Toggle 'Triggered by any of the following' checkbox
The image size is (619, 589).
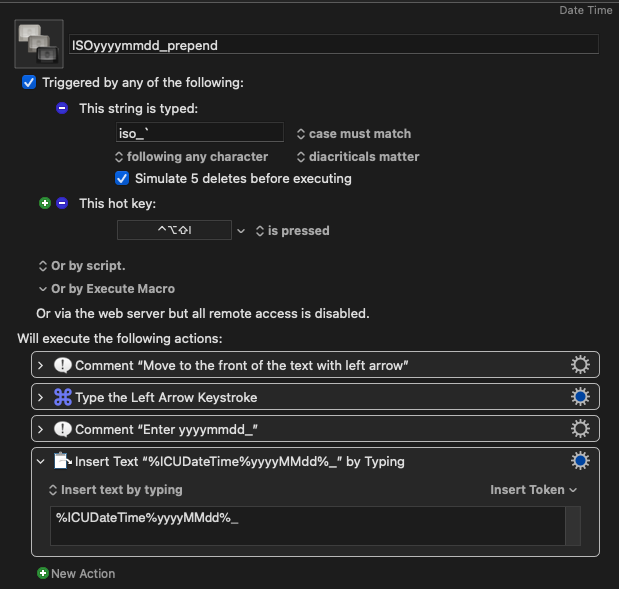click(29, 82)
